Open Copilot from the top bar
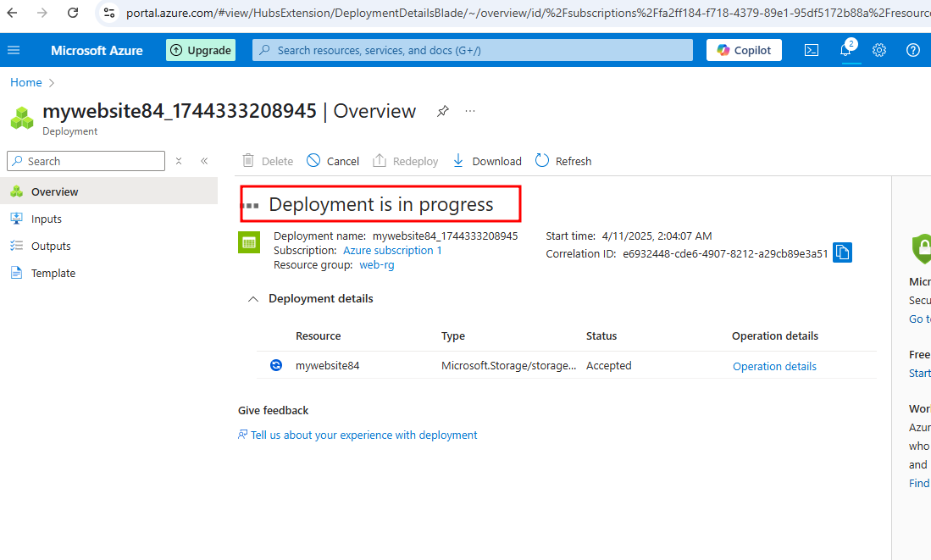 [744, 51]
